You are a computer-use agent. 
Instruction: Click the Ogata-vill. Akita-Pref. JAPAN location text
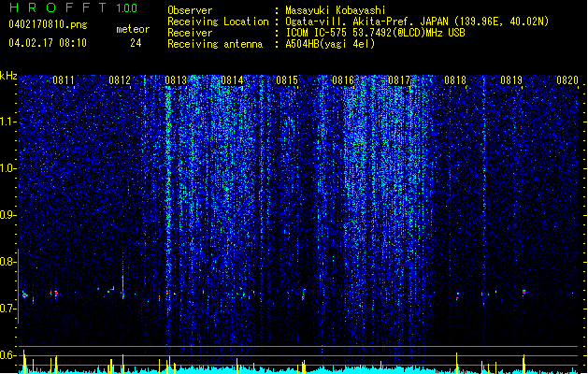[417, 22]
